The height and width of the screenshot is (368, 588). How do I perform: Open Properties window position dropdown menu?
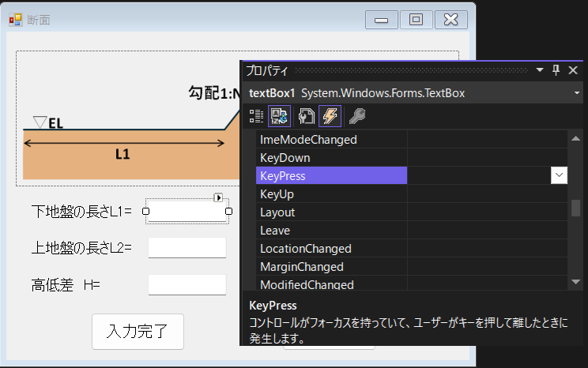[x=540, y=70]
